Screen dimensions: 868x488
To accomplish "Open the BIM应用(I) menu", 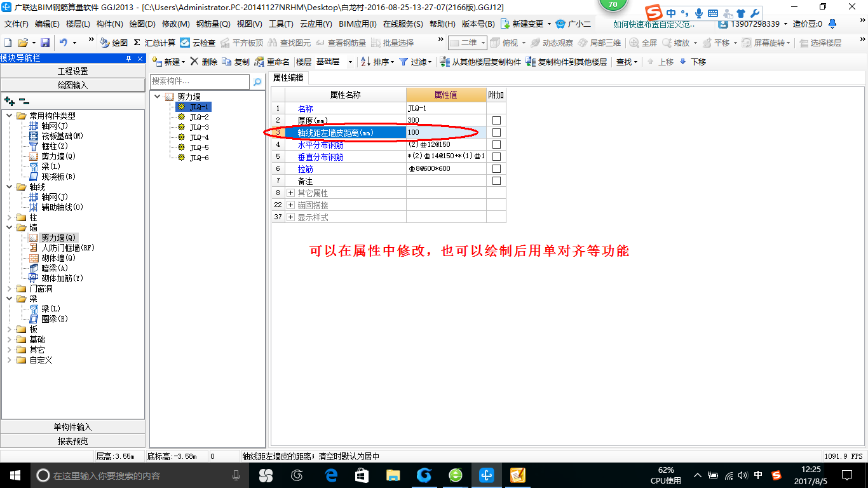I will [x=358, y=24].
